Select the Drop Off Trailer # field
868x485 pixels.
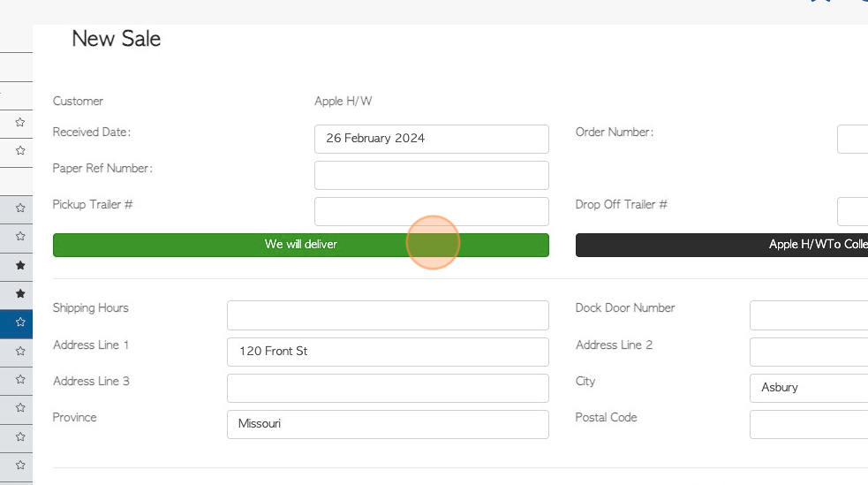pos(852,211)
